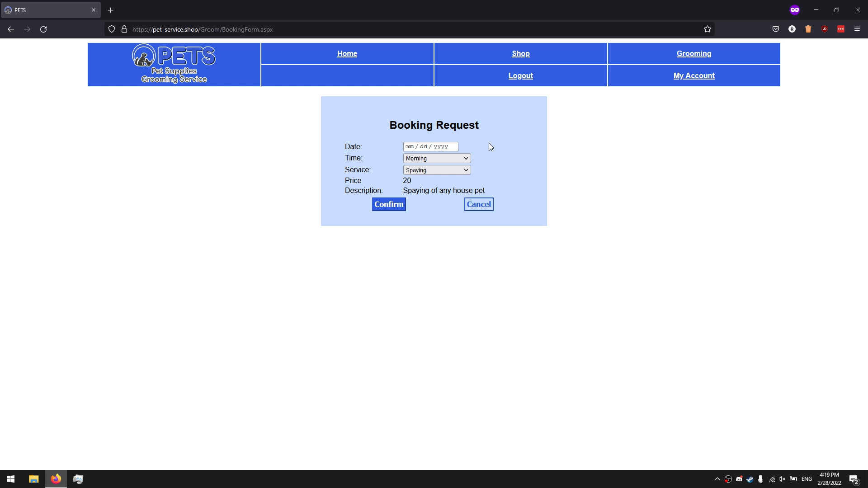Click the browser reload icon
Screen dimensions: 868x488
coord(43,29)
